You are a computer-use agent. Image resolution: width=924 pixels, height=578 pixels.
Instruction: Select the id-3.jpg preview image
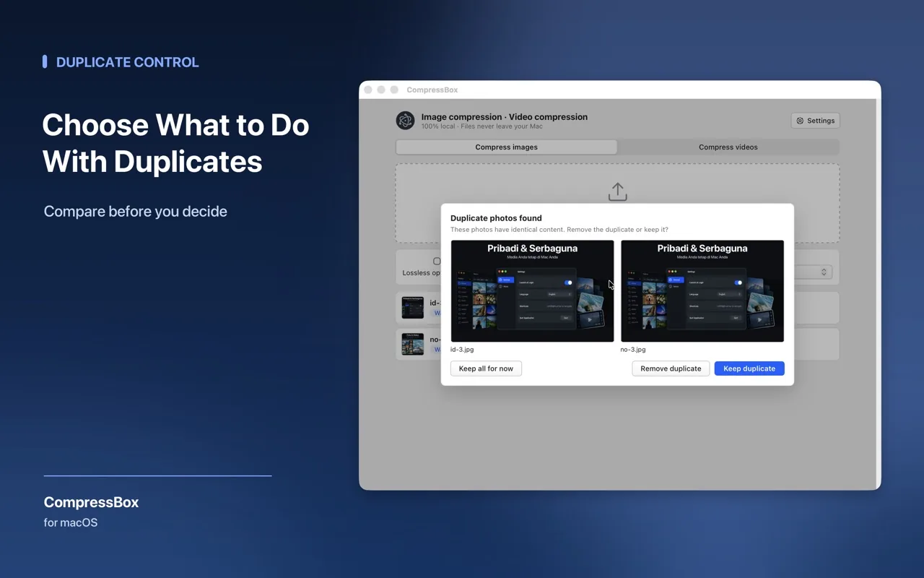(532, 291)
